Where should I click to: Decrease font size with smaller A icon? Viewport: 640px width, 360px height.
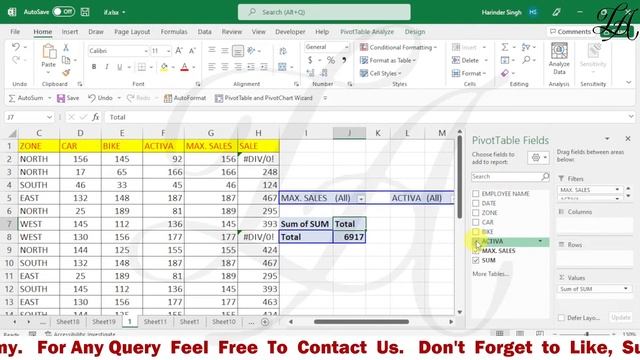tap(192, 51)
